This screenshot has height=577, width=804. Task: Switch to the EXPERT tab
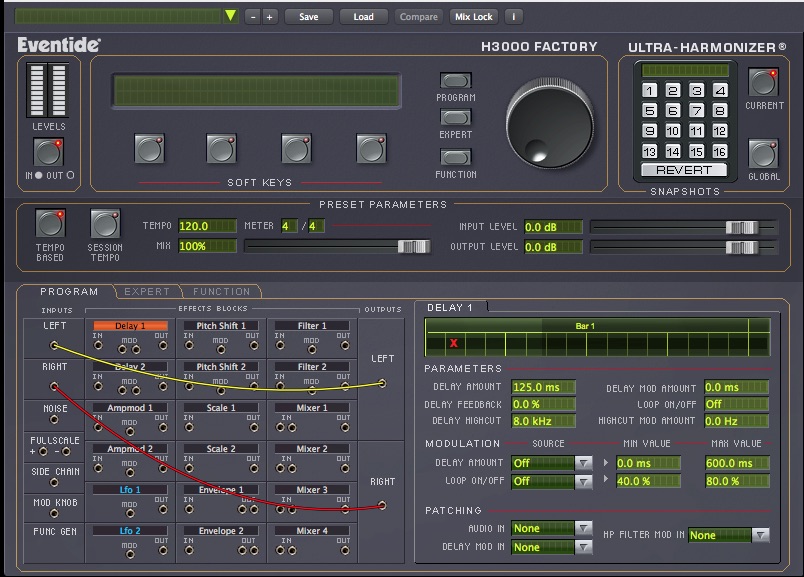(147, 291)
